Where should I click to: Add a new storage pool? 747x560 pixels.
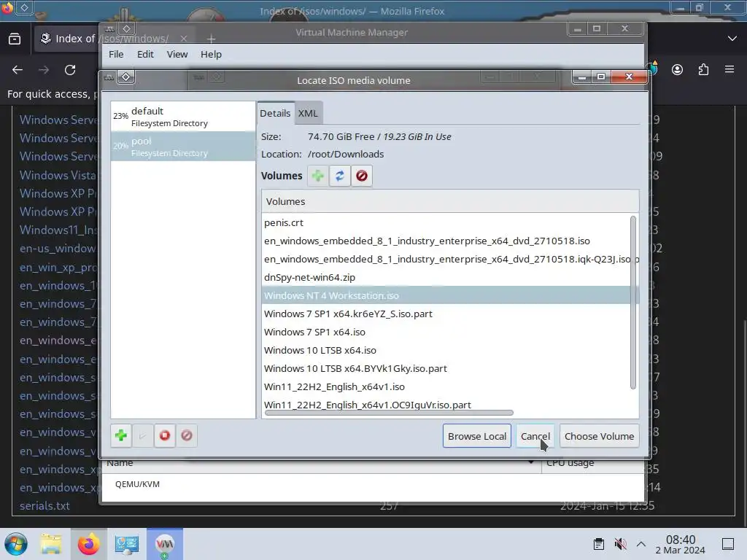(121, 435)
